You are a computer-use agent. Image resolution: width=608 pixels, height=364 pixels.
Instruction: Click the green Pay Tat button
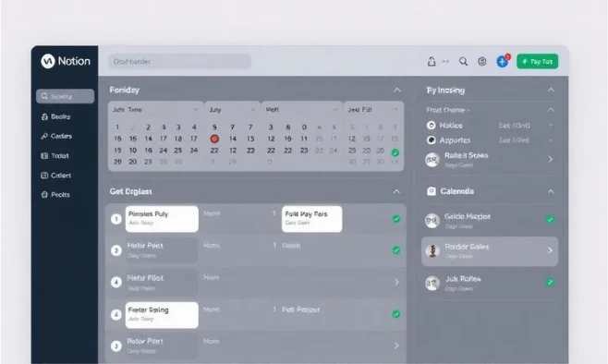537,61
